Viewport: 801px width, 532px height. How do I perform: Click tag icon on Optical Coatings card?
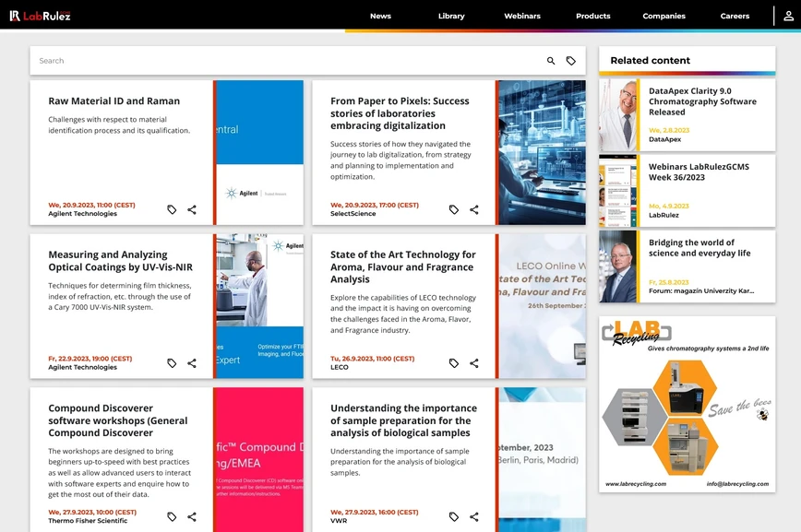point(172,363)
